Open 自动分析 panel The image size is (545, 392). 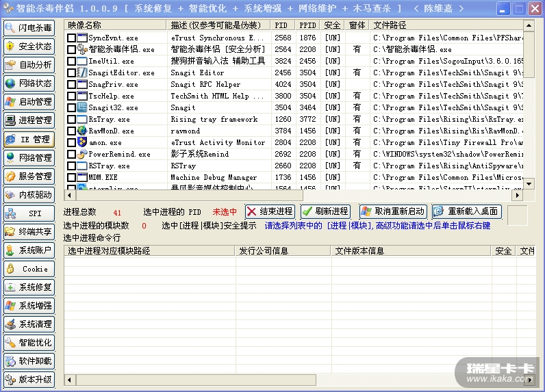point(29,64)
